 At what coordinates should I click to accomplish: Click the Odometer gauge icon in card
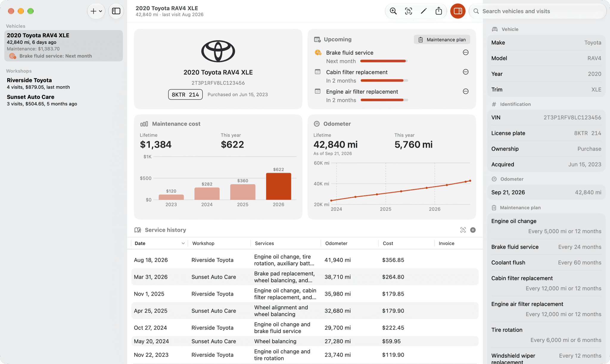(x=317, y=124)
